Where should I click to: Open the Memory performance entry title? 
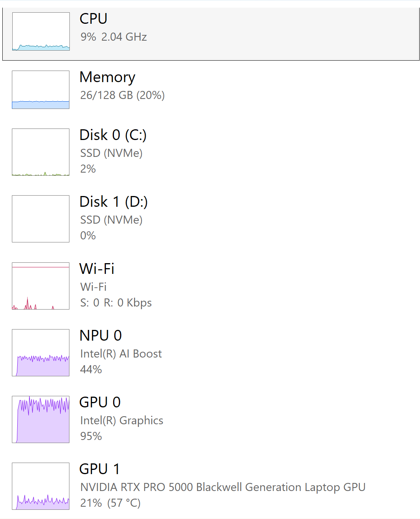[107, 77]
